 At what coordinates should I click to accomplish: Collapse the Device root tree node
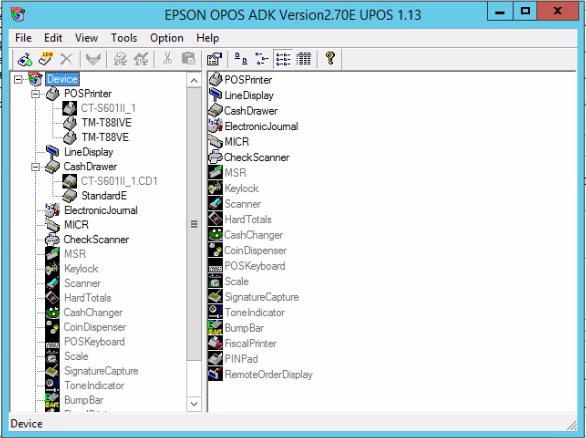click(18, 79)
